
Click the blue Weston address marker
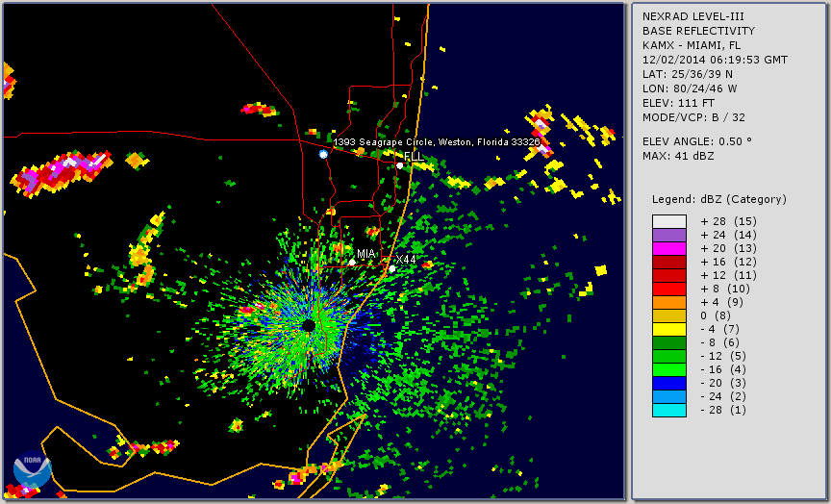pyautogui.click(x=323, y=154)
